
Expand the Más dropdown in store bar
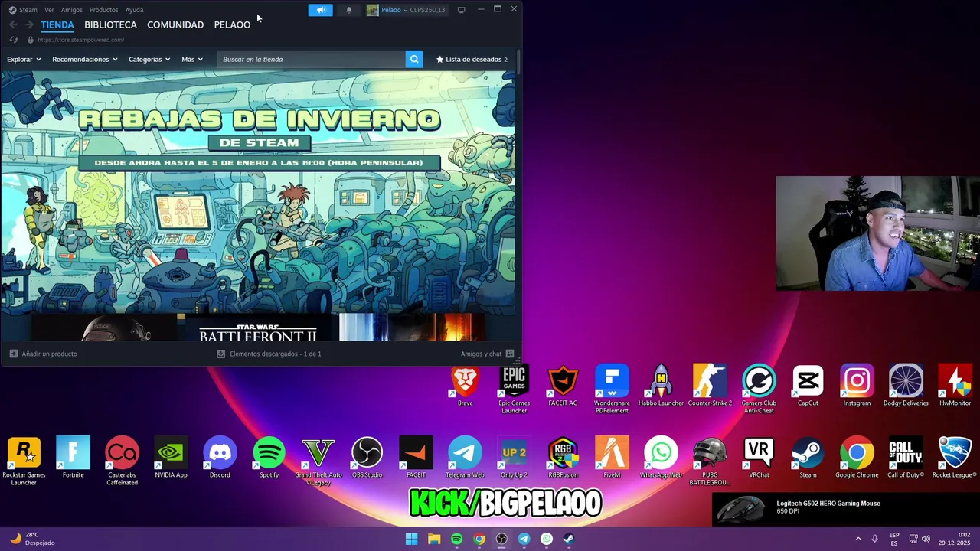point(192,59)
